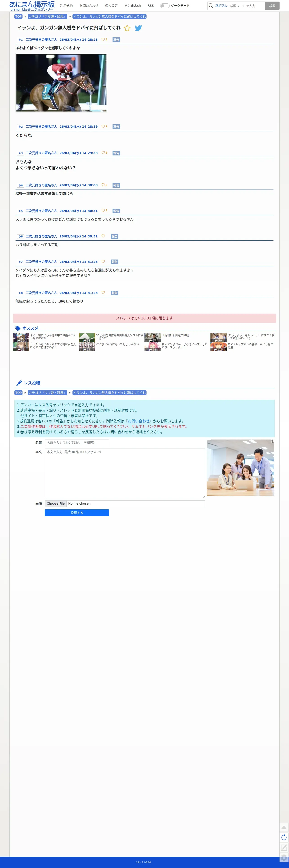Click the >>4 anchor number
The width and height of the screenshot is (289, 868).
pyautogui.click(x=20, y=185)
